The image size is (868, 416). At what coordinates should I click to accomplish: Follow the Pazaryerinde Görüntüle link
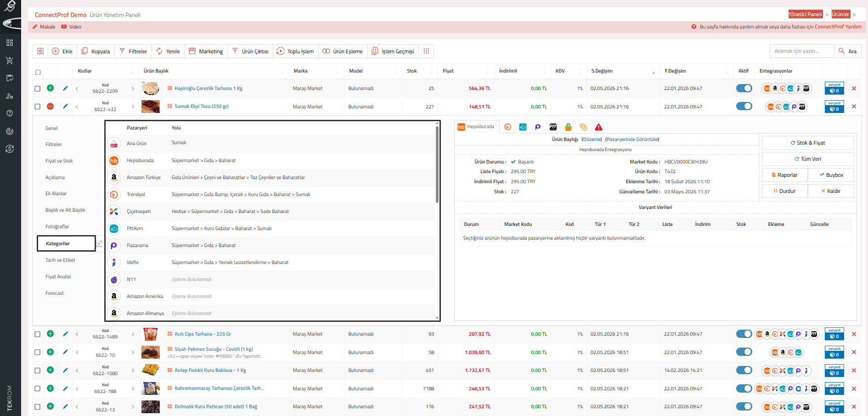point(632,139)
